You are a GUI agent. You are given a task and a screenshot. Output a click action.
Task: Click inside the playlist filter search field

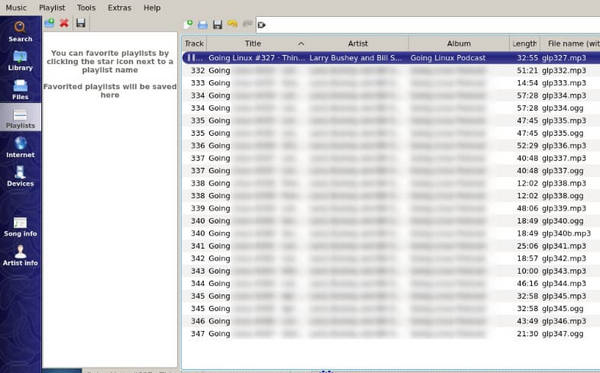pos(428,25)
